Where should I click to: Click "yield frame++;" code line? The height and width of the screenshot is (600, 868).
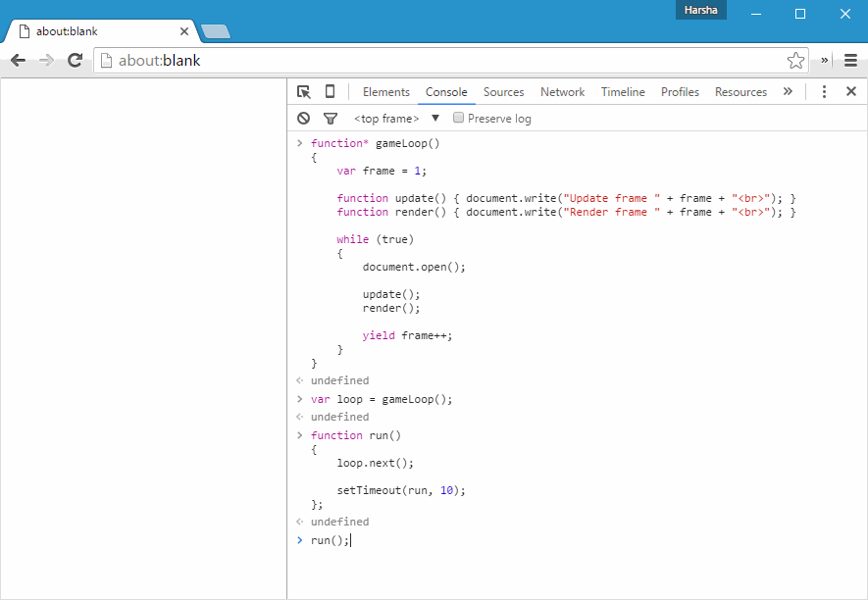click(x=407, y=335)
